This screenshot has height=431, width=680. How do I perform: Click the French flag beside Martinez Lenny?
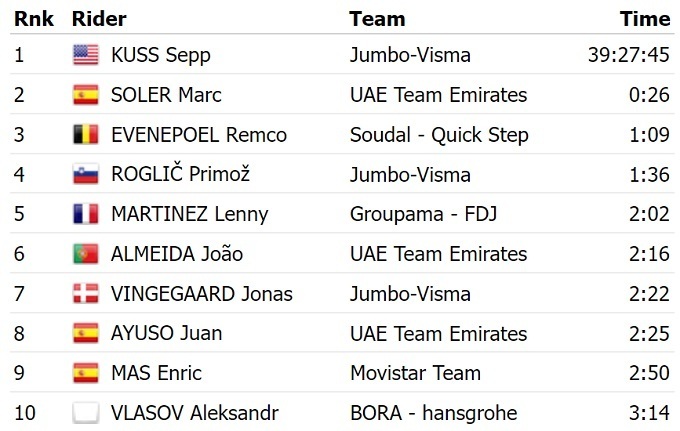click(x=86, y=214)
